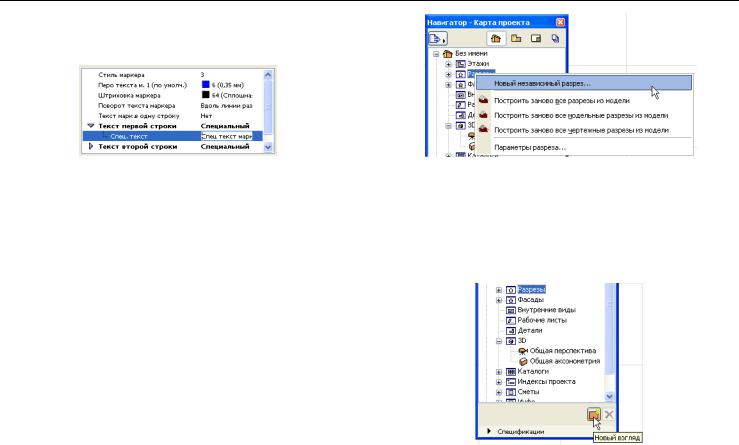Image resolution: width=739 pixels, height=445 pixels.
Task: Click black swatch for Штриховка маркера
Action: tap(205, 95)
